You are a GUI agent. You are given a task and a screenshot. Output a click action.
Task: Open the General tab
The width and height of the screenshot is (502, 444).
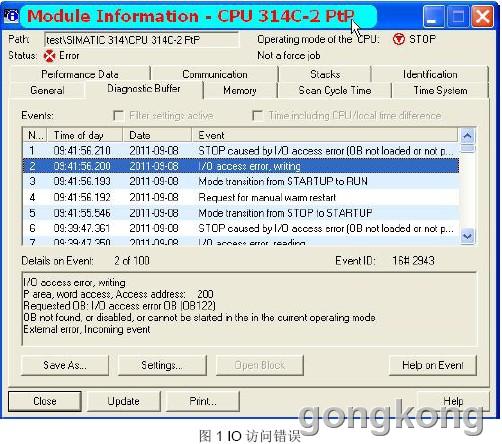[47, 90]
